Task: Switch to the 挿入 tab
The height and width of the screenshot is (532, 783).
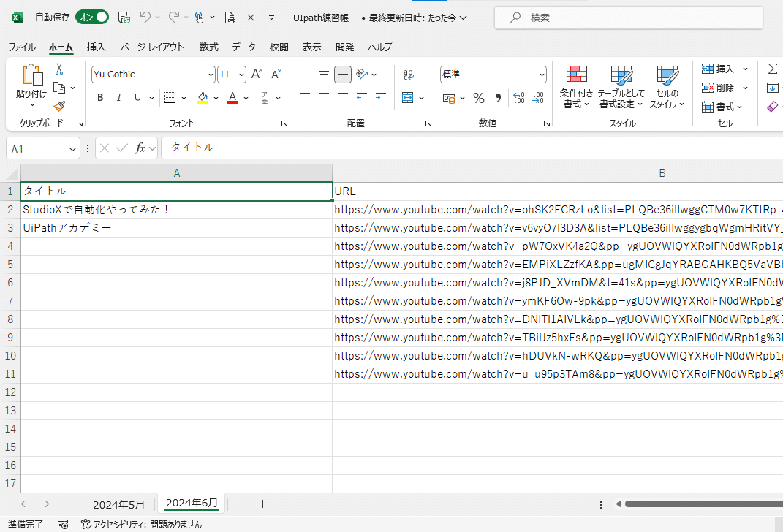Action: pyautogui.click(x=96, y=47)
